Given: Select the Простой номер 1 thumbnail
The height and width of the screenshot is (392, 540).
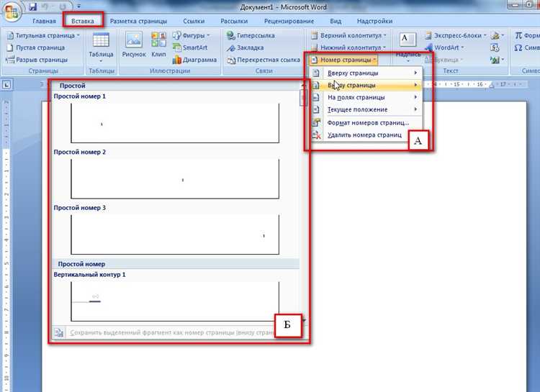Looking at the screenshot, I should pos(175,123).
